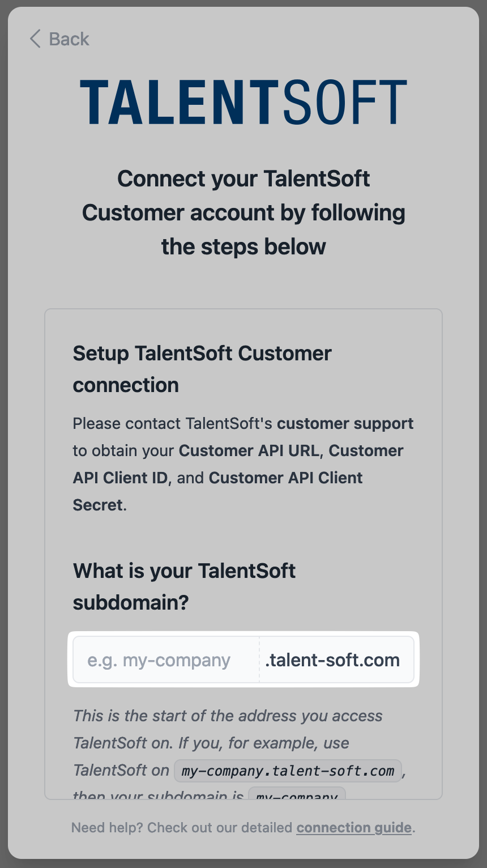The width and height of the screenshot is (487, 868).
Task: Go back using the Back label
Action: 69,39
